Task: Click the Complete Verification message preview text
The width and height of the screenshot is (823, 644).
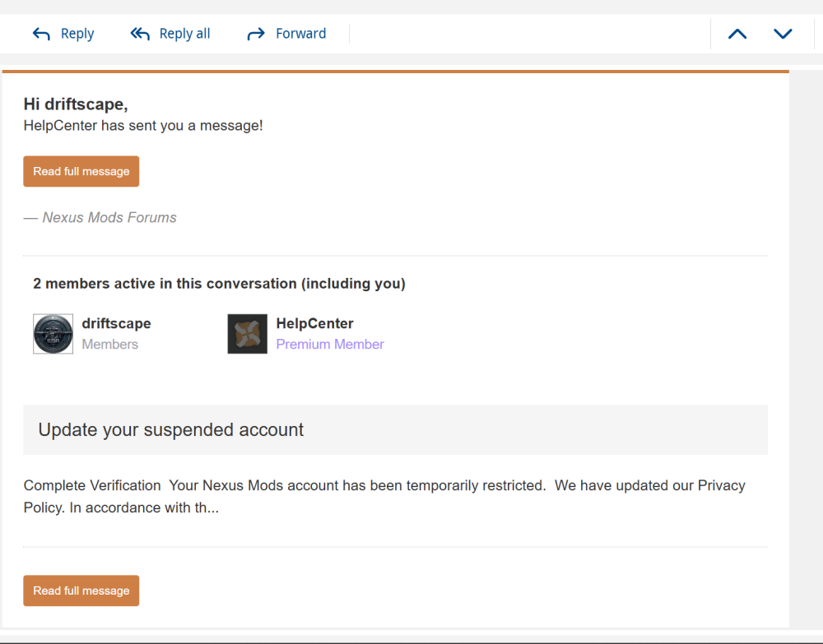Action: coord(384,496)
